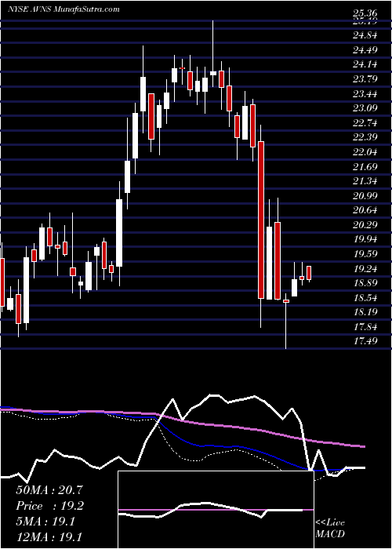Click the 20.29 price axis label
The height and width of the screenshot is (549, 392).
[365, 224]
